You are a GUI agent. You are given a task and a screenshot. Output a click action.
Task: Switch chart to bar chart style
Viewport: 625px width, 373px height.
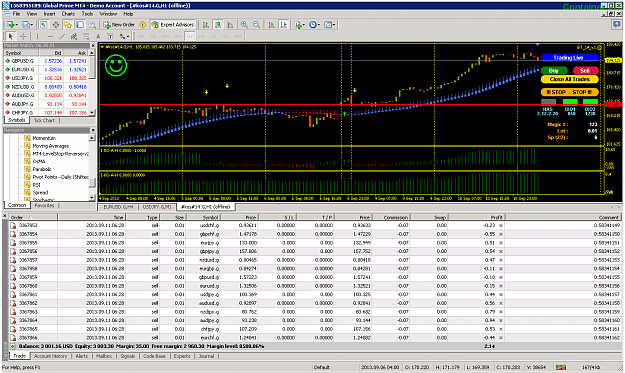coord(206,25)
